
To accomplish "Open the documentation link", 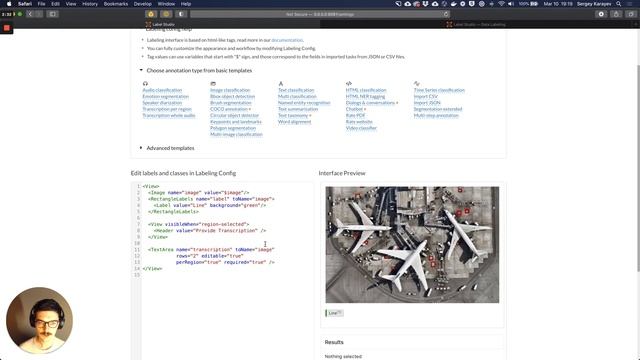I will click(x=287, y=40).
